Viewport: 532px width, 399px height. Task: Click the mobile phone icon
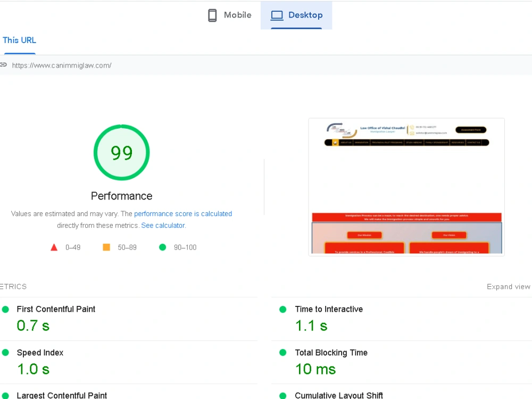tap(212, 15)
